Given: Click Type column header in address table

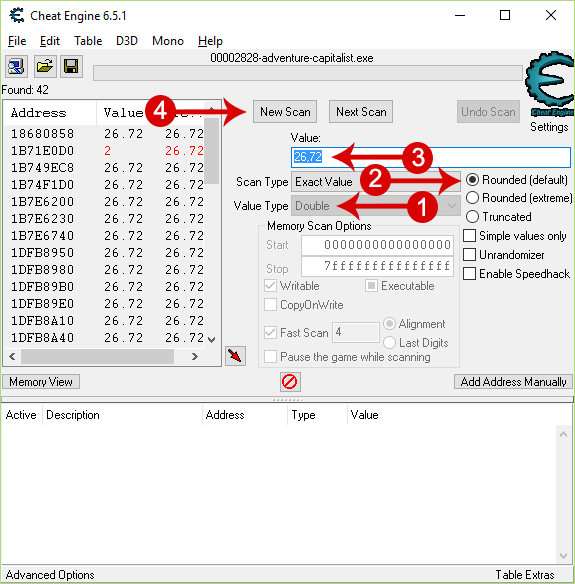Looking at the screenshot, I should pos(317,415).
